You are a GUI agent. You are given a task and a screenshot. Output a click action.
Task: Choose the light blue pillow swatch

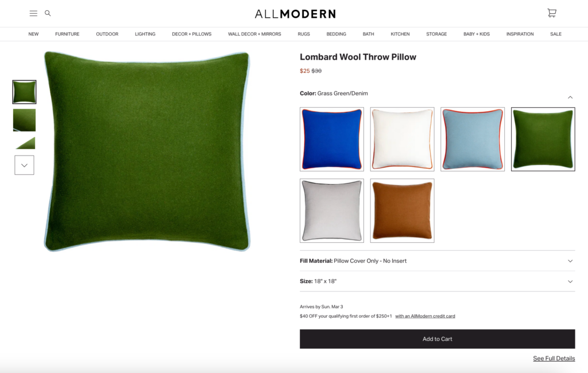(473, 139)
